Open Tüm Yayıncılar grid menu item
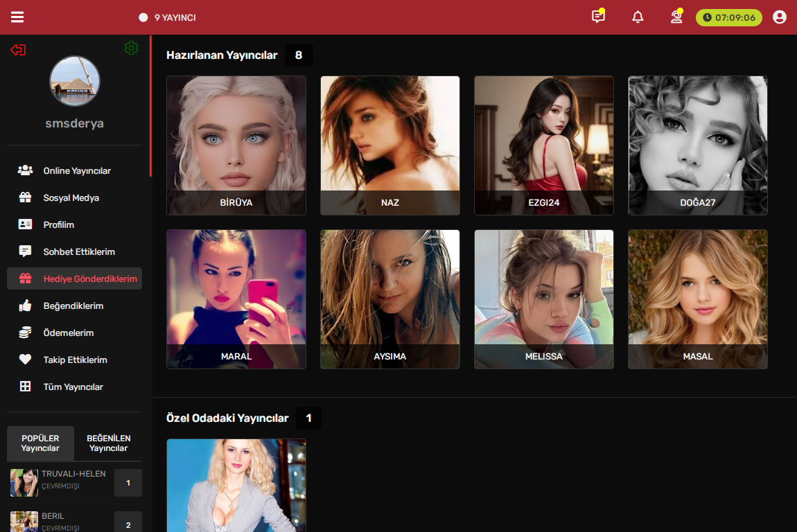 click(x=73, y=387)
